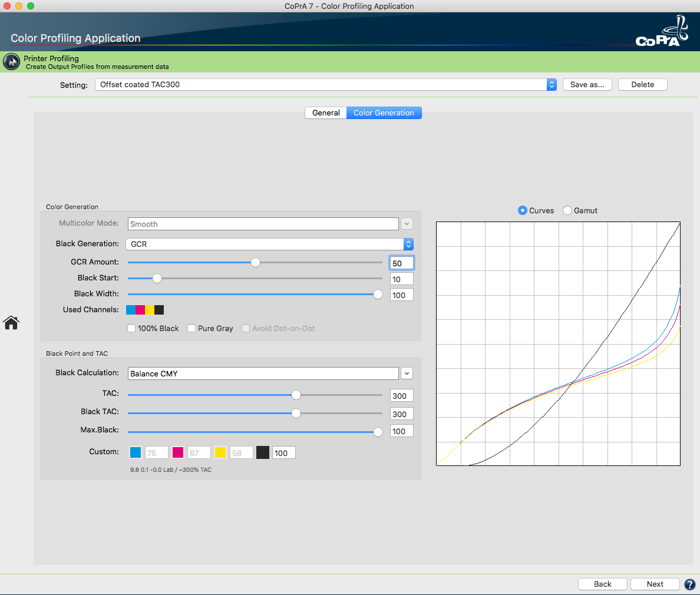Screen dimensions: 700x595
Task: Click the GCR Amount slider handle
Action: (x=255, y=263)
